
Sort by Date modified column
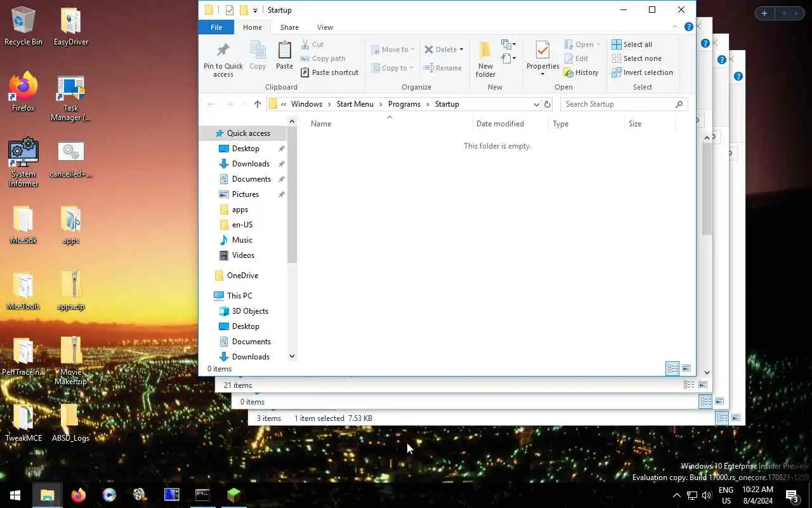510,124
